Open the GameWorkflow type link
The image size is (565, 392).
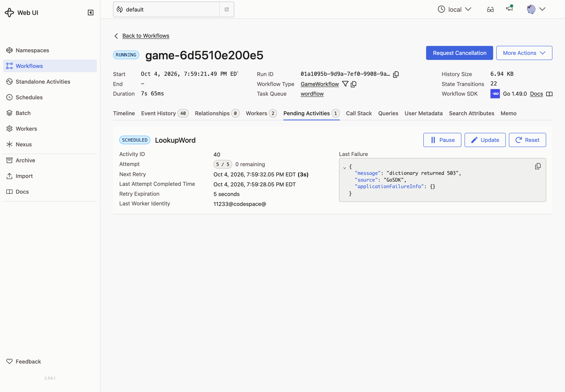tap(320, 84)
